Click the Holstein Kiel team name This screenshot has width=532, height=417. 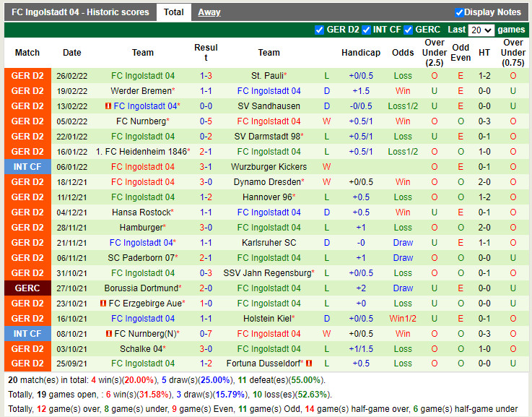pos(267,319)
